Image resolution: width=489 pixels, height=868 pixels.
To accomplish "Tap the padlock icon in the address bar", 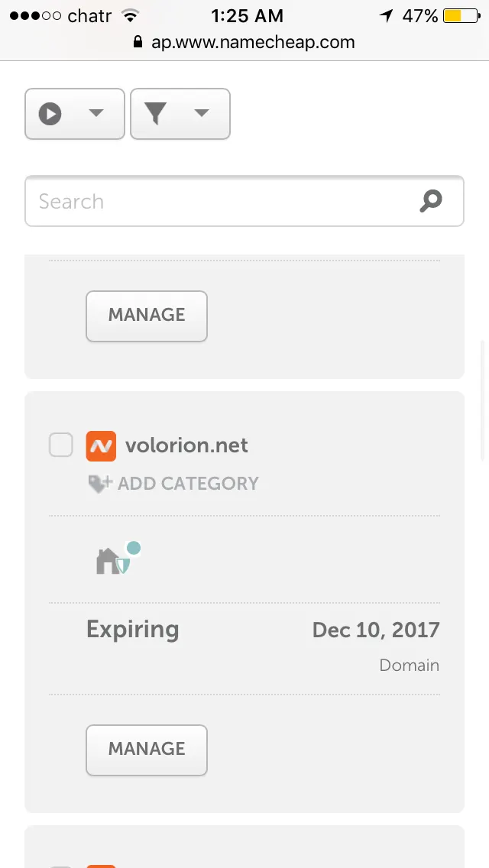I will (138, 43).
